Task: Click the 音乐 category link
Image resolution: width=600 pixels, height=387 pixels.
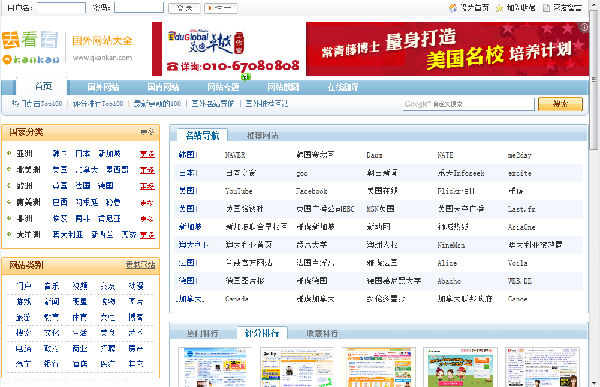Action: coord(52,286)
